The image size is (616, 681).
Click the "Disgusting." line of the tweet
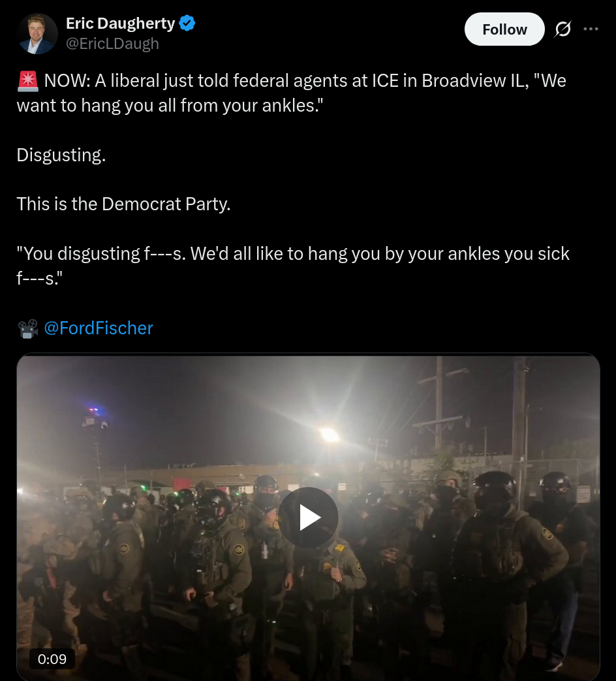pos(61,155)
